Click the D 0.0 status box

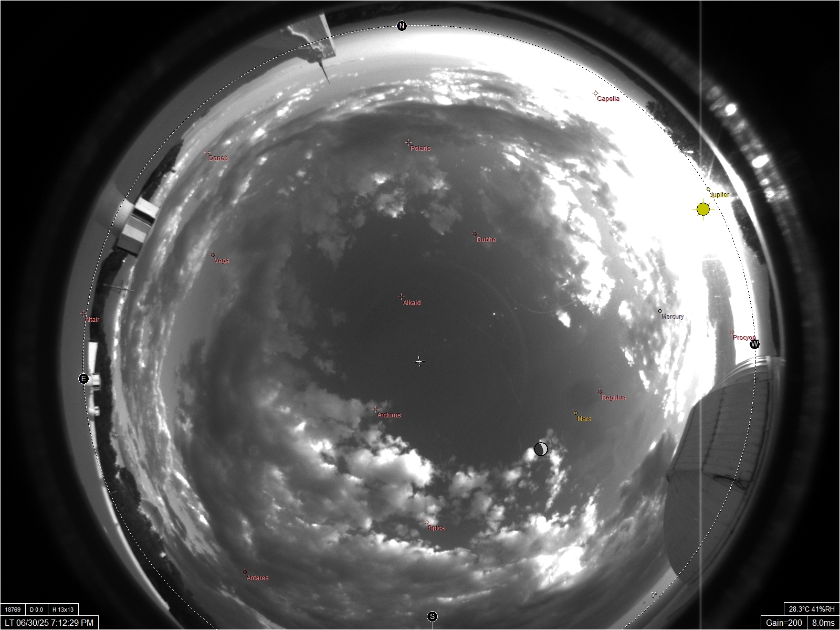pos(36,610)
